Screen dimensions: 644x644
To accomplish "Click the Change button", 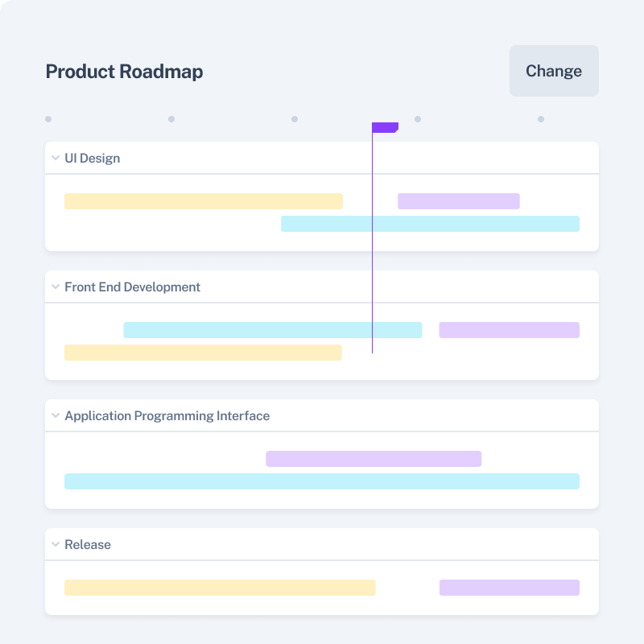I will [554, 71].
